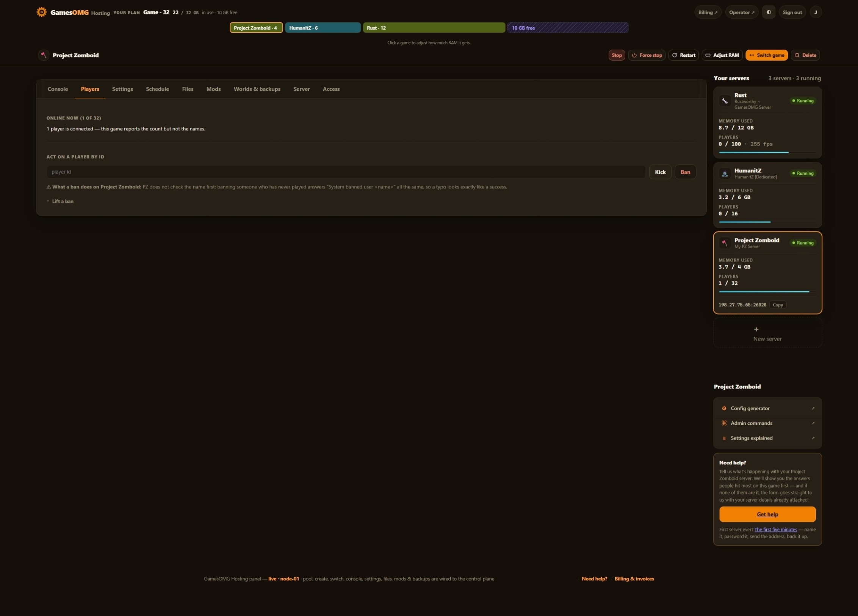Click the "1 / 32" players value
Screen dimensions: 858x616
pos(728,283)
